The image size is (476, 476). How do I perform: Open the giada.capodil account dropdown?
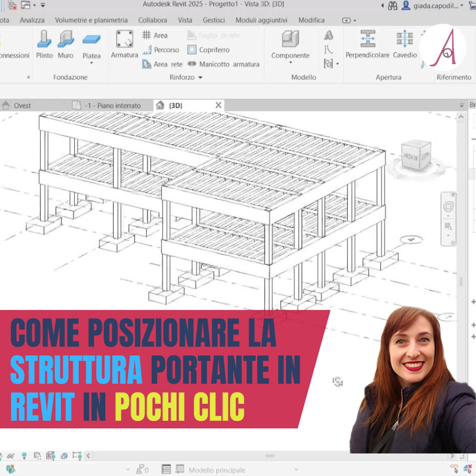(x=462, y=5)
